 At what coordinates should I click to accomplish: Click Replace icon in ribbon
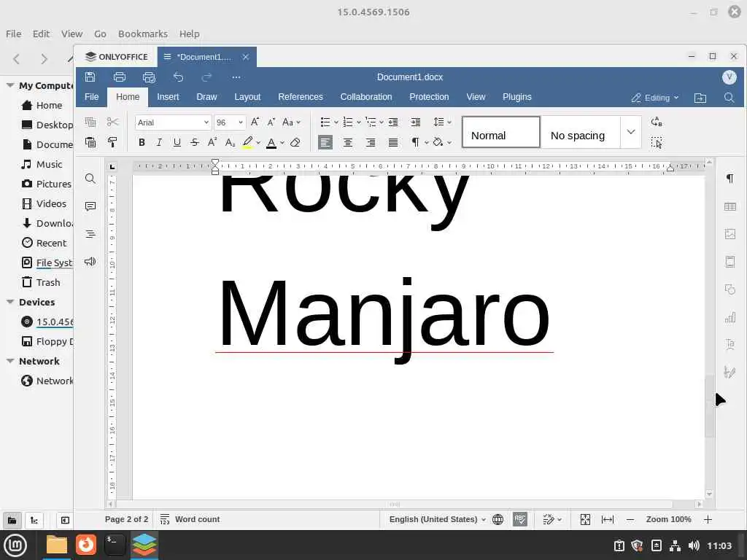657,122
